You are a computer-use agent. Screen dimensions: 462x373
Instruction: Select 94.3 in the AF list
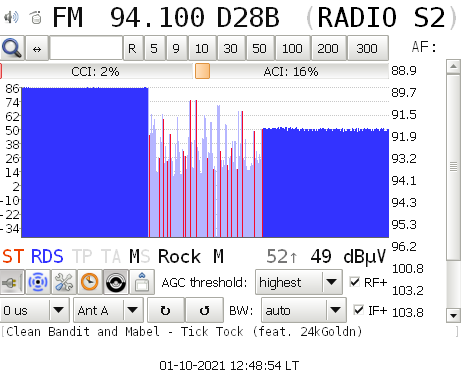[x=404, y=203]
